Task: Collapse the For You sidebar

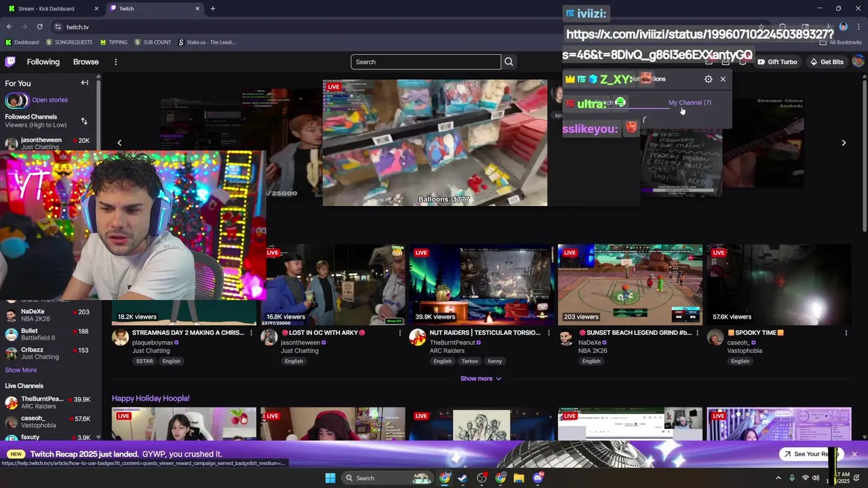Action: [x=85, y=83]
